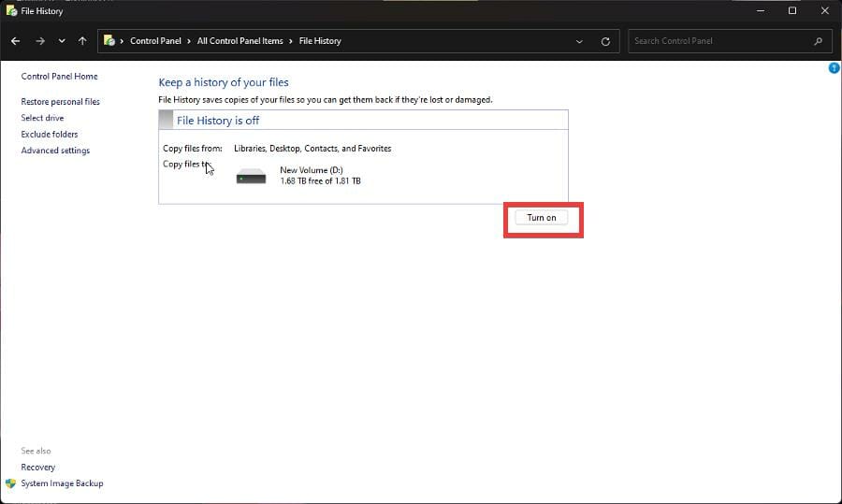Expand chevron after Control Panel breadcrumb

189,41
